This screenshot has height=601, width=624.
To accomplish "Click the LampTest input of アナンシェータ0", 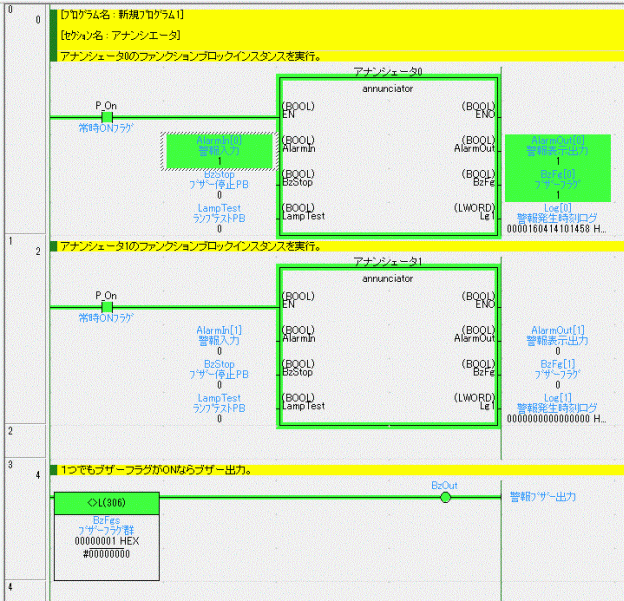I will pos(219,218).
